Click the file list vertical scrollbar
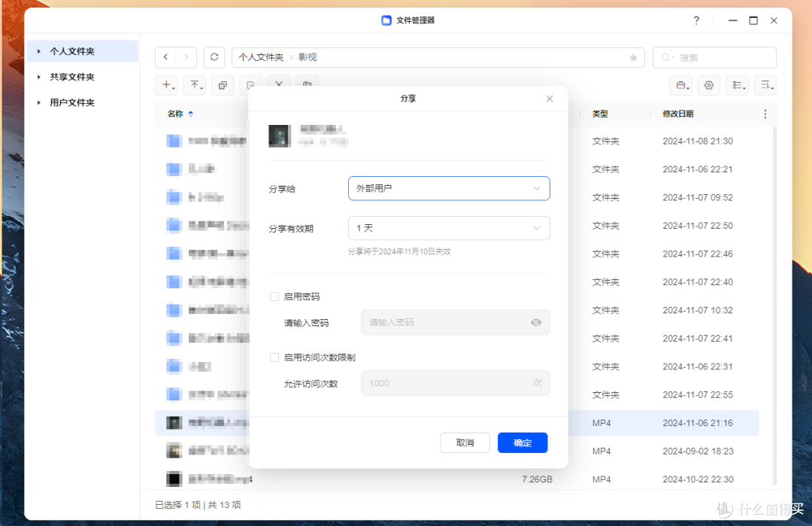The height and width of the screenshot is (526, 812). click(x=774, y=306)
